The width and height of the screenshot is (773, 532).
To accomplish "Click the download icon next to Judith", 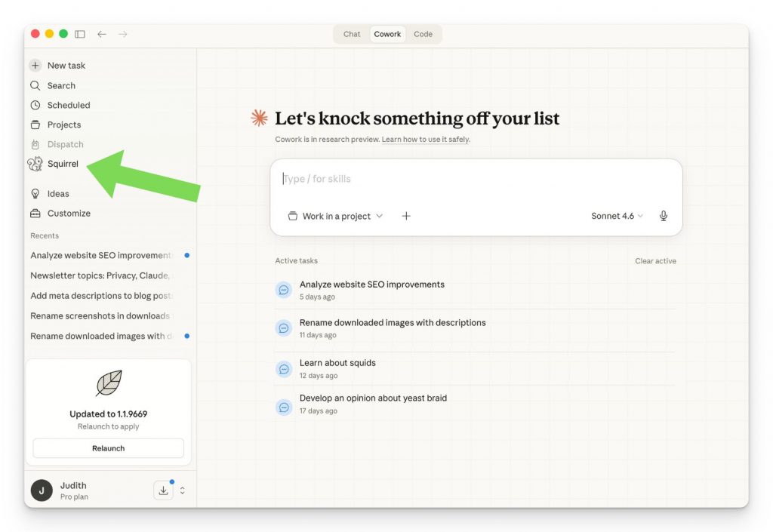I will click(163, 490).
